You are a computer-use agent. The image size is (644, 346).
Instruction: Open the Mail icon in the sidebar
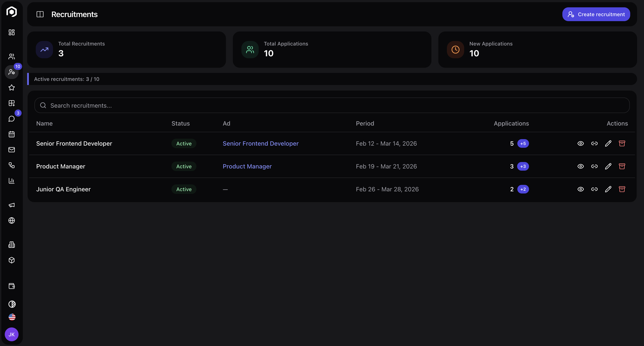pos(11,150)
